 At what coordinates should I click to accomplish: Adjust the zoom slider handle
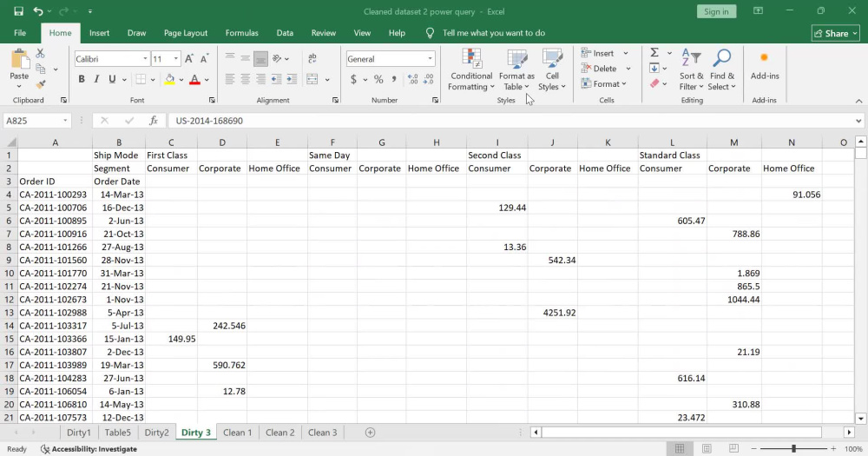(794, 449)
